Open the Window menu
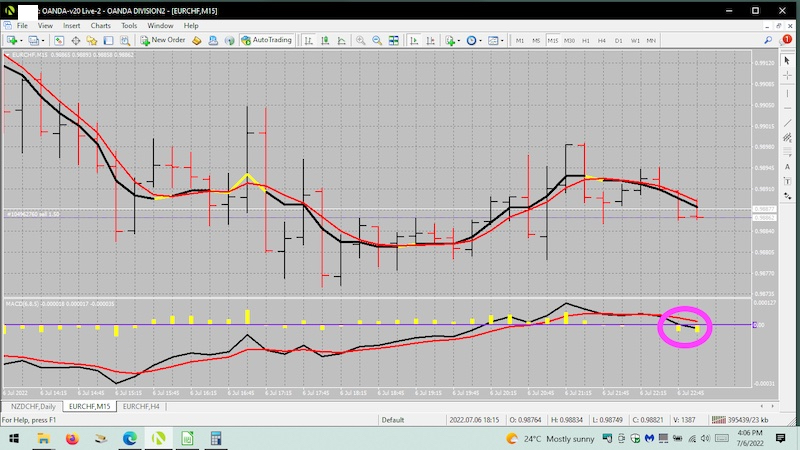 tap(160, 26)
